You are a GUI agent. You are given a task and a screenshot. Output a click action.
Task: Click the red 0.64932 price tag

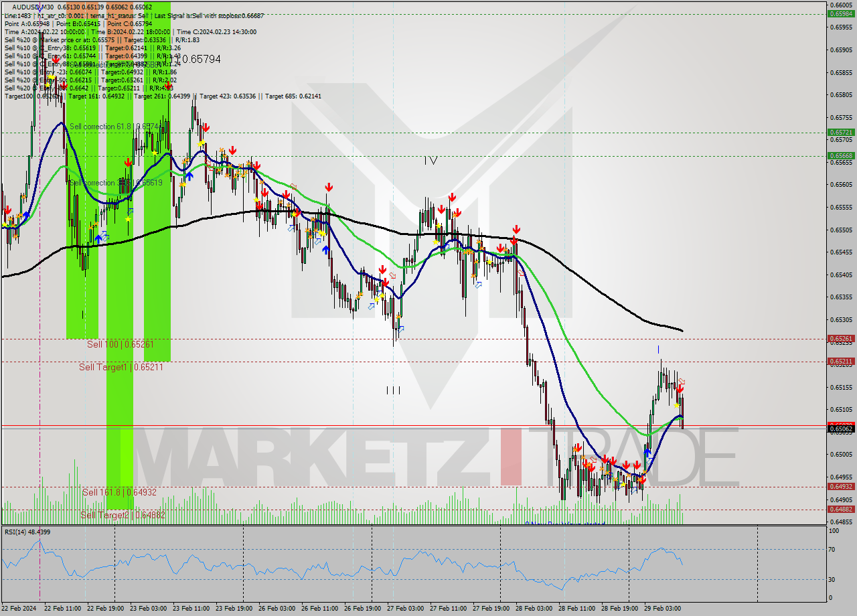841,487
